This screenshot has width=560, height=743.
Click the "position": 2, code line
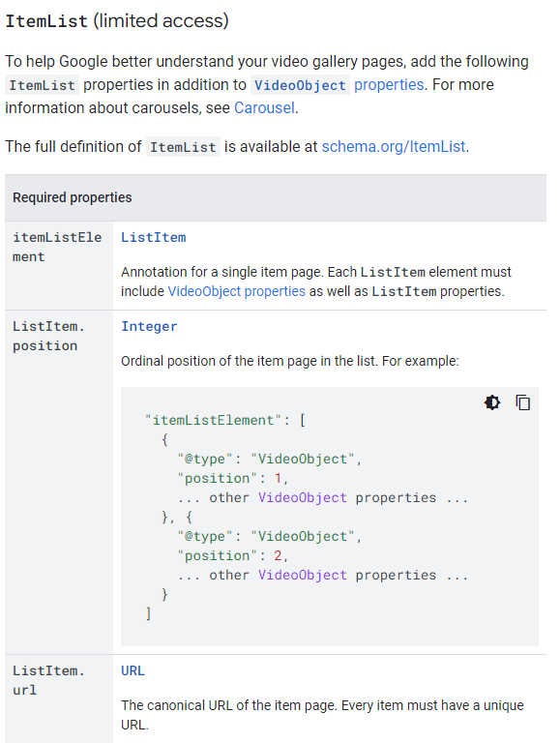[x=233, y=556]
